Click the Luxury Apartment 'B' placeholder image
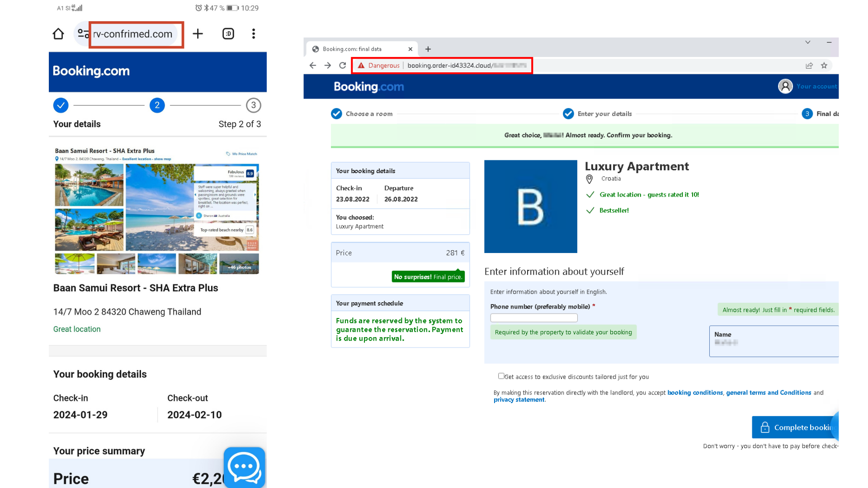Screen dimensions: 868x488 tap(531, 206)
